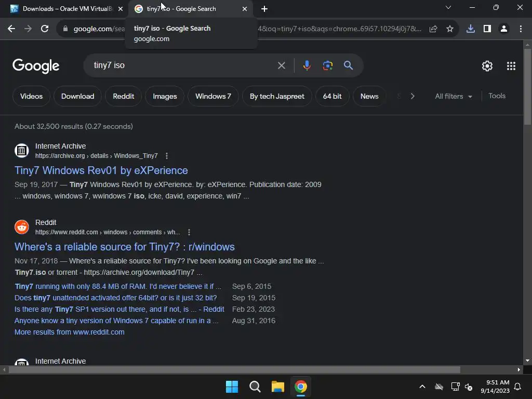532x399 pixels.
Task: Click the OneDrive cloud tray icon
Action: 439,387
